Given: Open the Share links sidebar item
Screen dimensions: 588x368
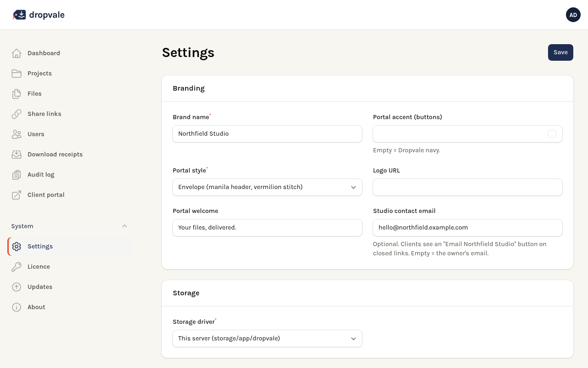Looking at the screenshot, I should click(x=70, y=114).
